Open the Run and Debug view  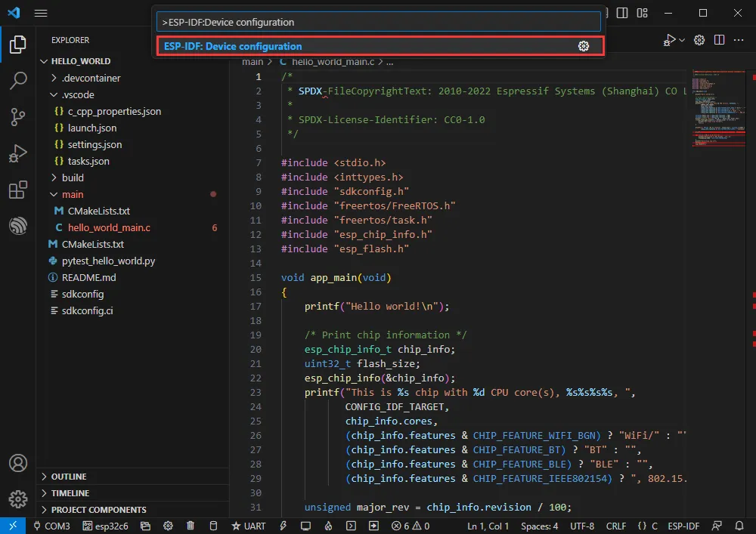click(18, 153)
